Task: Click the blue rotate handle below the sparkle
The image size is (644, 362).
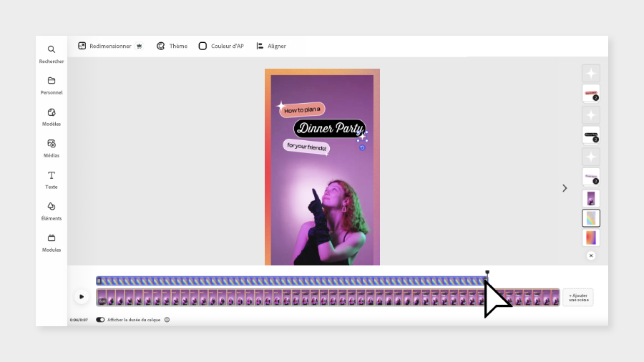Action: point(362,148)
